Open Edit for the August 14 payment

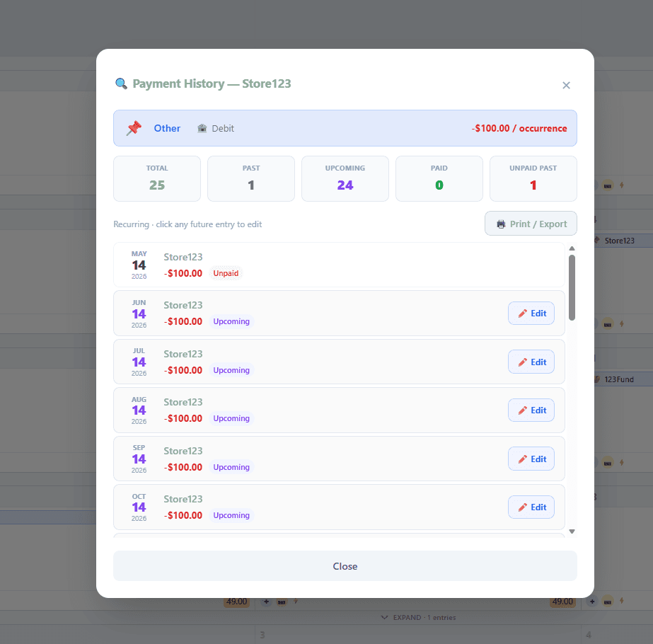click(x=531, y=410)
